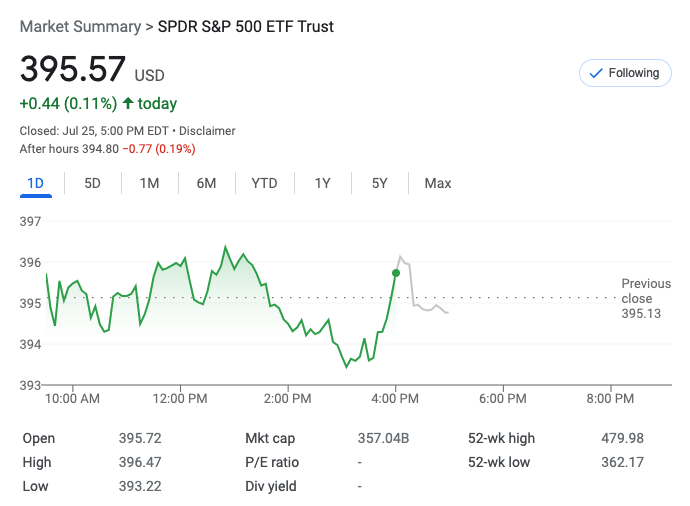The width and height of the screenshot is (690, 506).
Task: View the 5Y chart range
Action: [379, 183]
